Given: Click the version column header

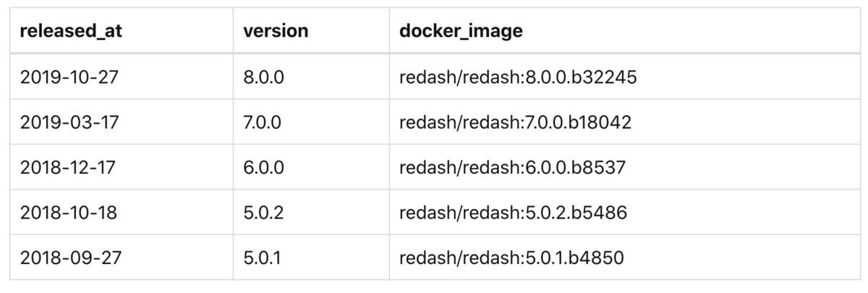Looking at the screenshot, I should point(311,32).
